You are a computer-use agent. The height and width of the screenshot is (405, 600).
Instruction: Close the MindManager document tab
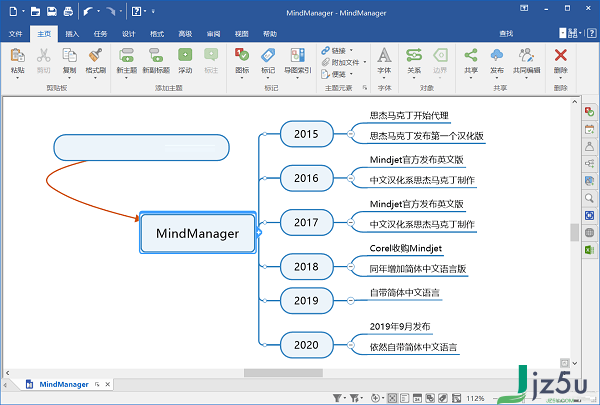point(108,384)
